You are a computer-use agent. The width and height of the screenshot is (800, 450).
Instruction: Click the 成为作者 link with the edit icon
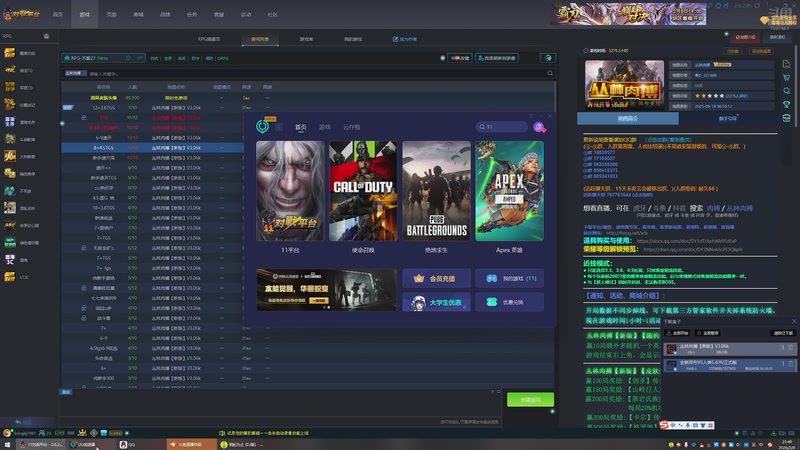point(405,39)
